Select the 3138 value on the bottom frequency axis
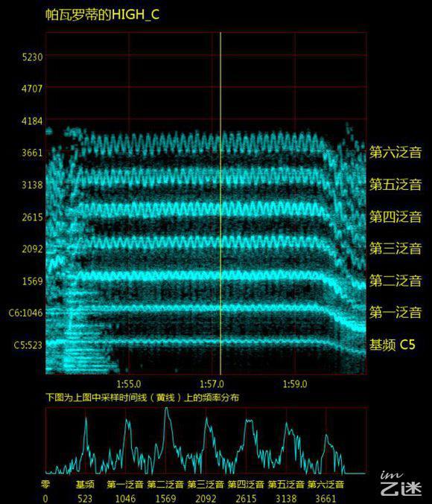432x504 pixels. [286, 499]
